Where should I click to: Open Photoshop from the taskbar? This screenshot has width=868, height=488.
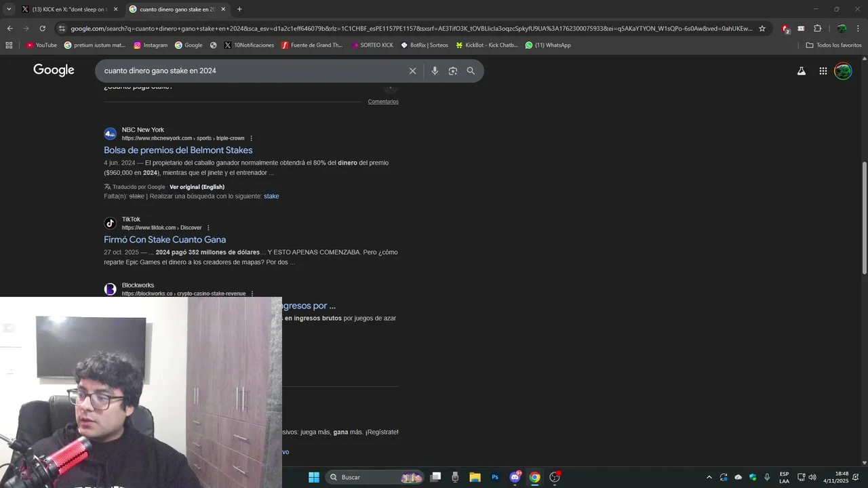click(x=495, y=477)
